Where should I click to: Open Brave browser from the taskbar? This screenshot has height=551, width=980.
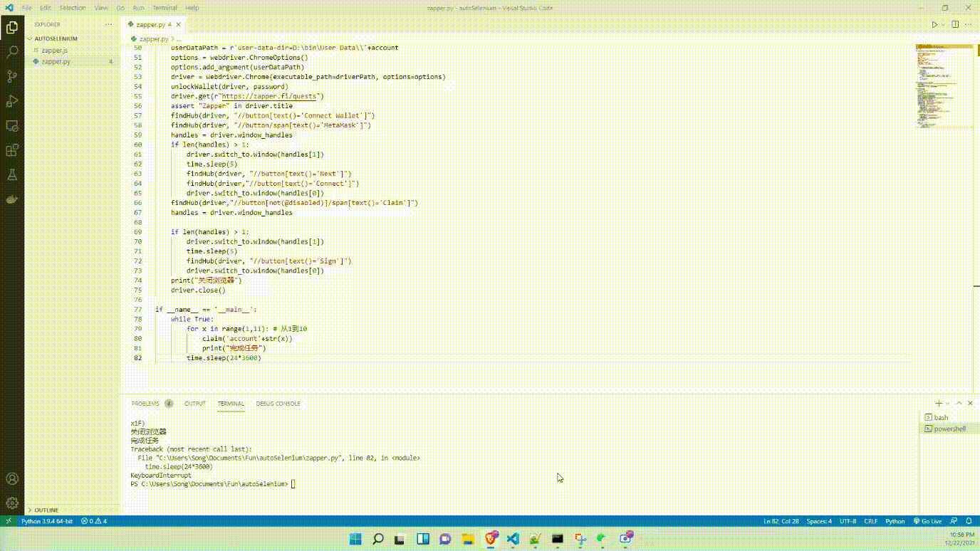(x=491, y=538)
